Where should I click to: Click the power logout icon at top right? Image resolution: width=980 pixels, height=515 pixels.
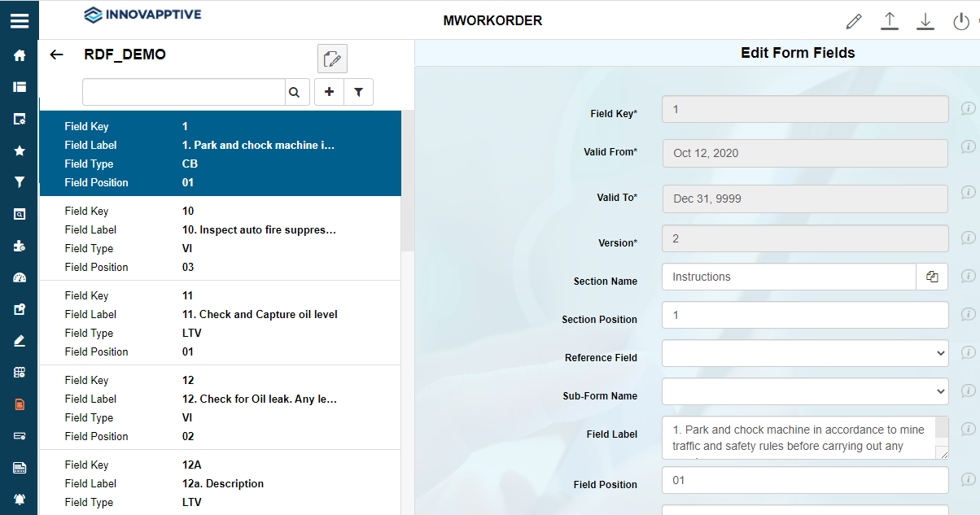[961, 21]
